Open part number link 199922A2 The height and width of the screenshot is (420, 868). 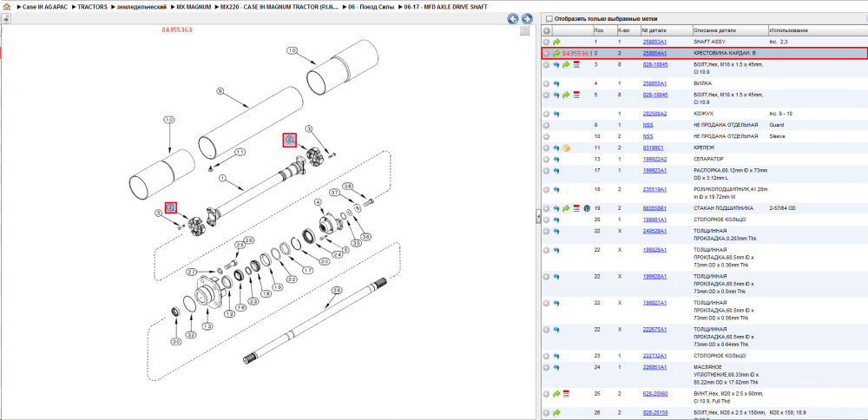point(654,160)
